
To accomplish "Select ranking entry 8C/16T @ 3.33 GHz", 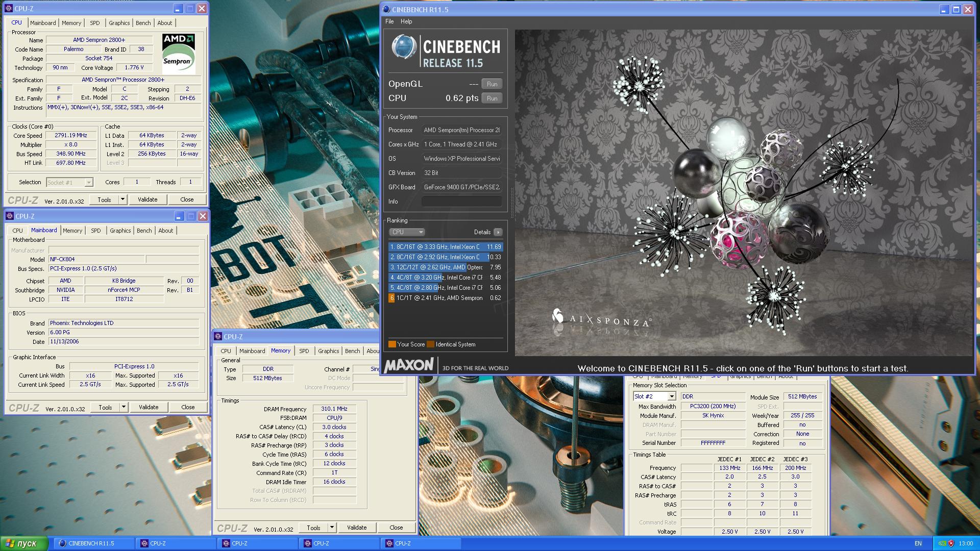I will (x=446, y=247).
